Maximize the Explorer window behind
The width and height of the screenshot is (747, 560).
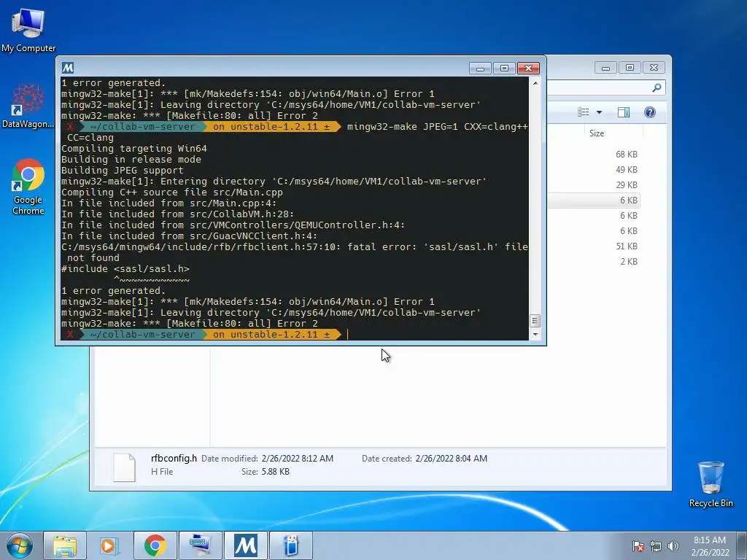630,68
